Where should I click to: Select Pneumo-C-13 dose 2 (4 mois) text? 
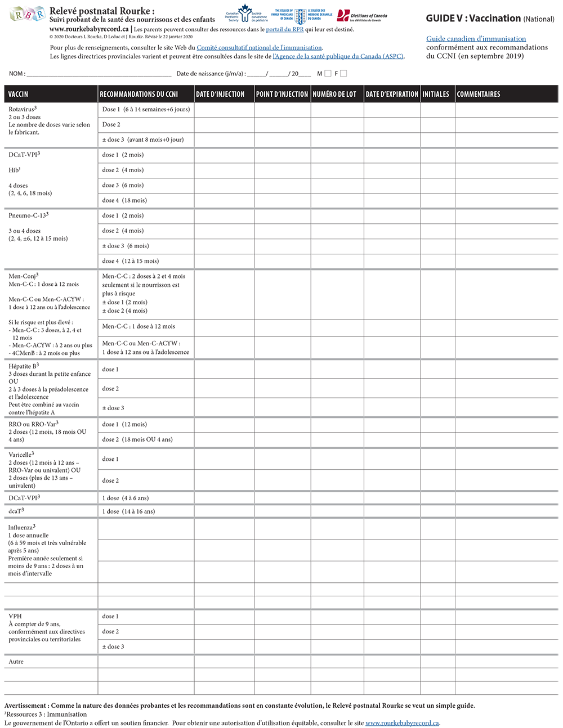(x=123, y=231)
